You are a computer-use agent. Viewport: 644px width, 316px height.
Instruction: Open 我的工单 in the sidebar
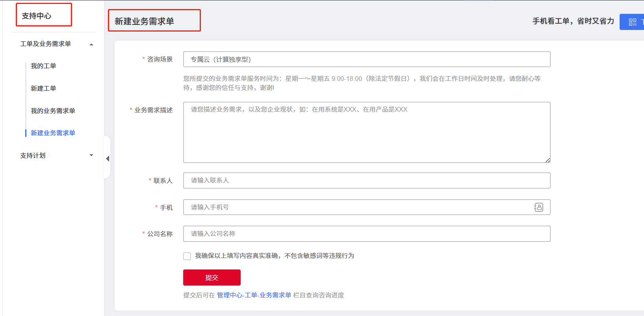[43, 66]
